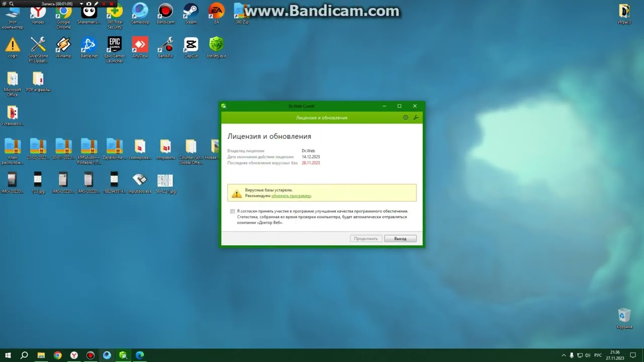The height and width of the screenshot is (362, 644).
Task: Select the Battle.net desktop icon
Action: [89, 47]
